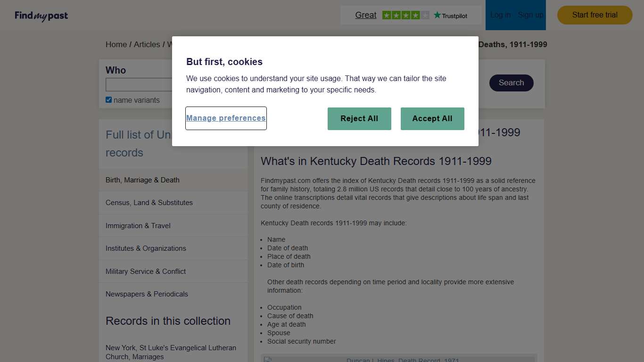Open Manage preferences in cookie dialog

tap(226, 118)
